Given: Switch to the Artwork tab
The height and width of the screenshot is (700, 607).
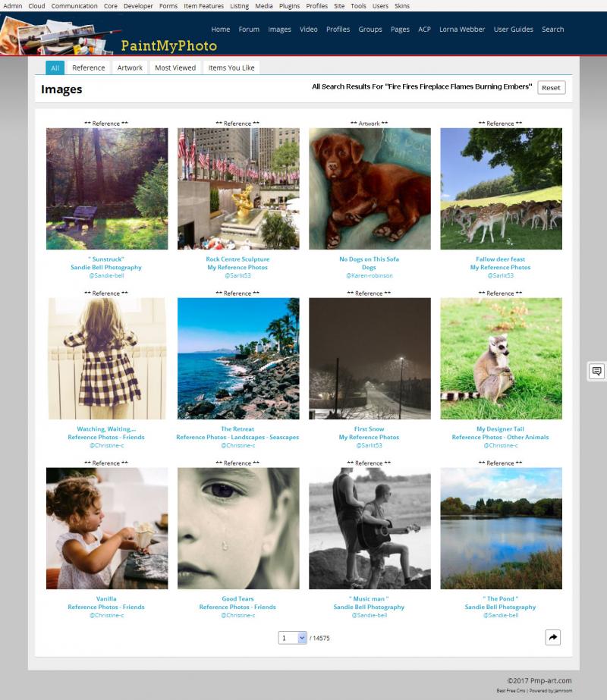Looking at the screenshot, I should (130, 67).
